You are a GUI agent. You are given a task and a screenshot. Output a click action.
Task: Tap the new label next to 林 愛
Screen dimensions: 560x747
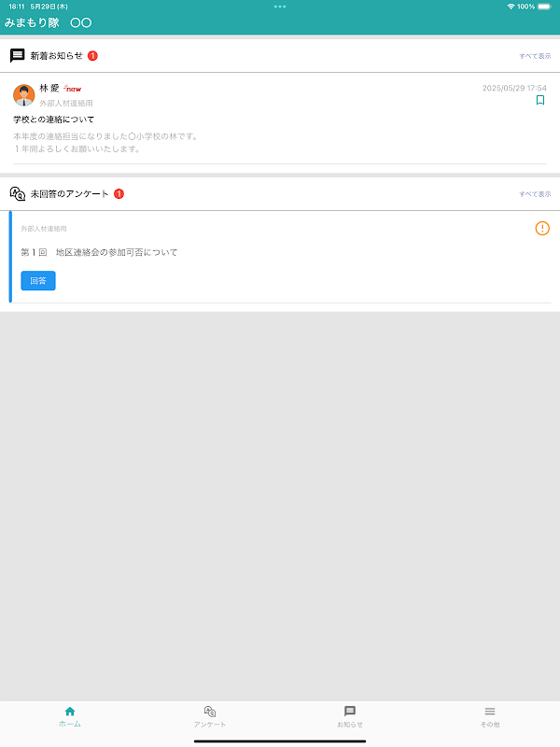point(73,89)
